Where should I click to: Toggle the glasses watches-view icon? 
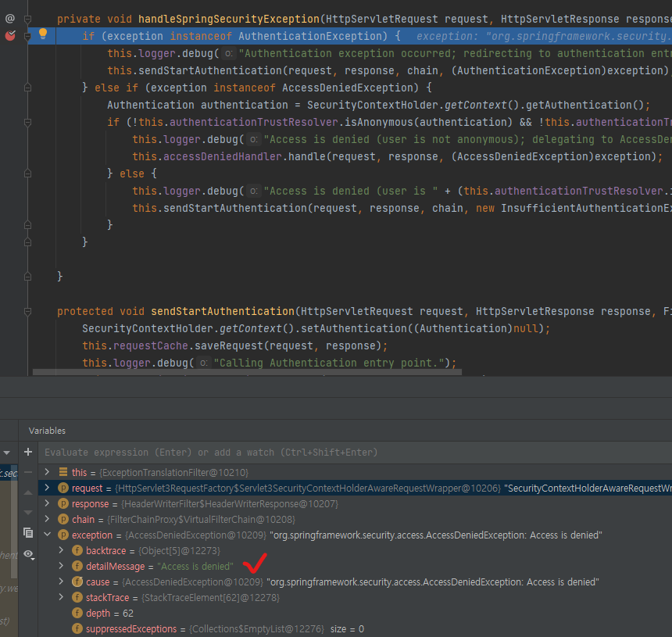pyautogui.click(x=29, y=554)
